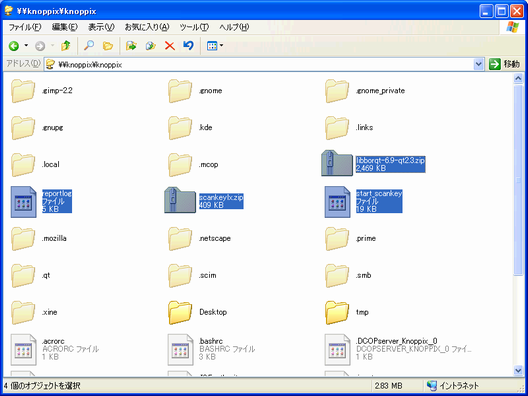
Task: Select the .prime folder icon
Action: (337, 239)
